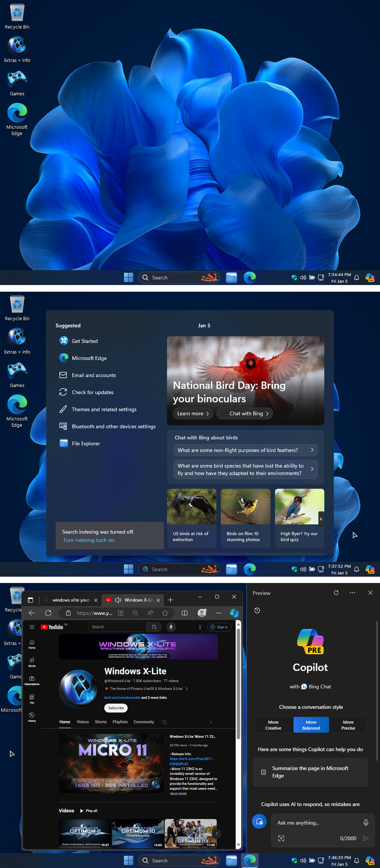Start a new topic in Copilot
Viewport: 380px width, 868px height.
[259, 821]
